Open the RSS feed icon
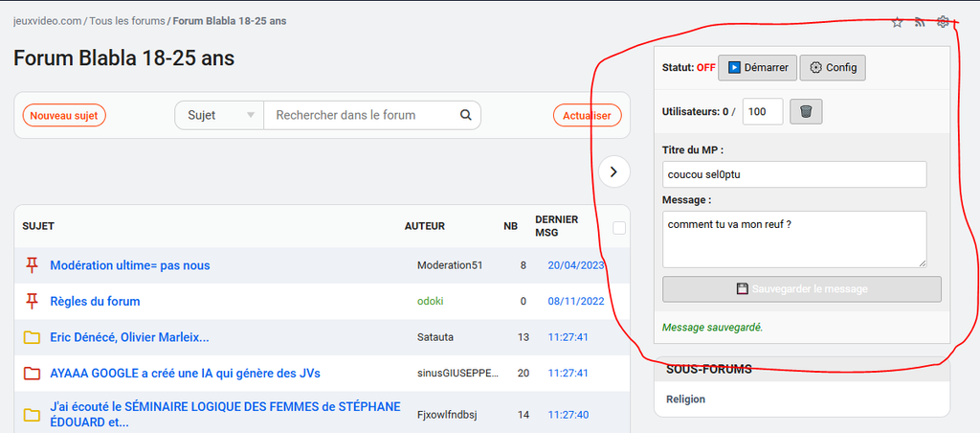Image resolution: width=980 pixels, height=433 pixels. pyautogui.click(x=920, y=23)
